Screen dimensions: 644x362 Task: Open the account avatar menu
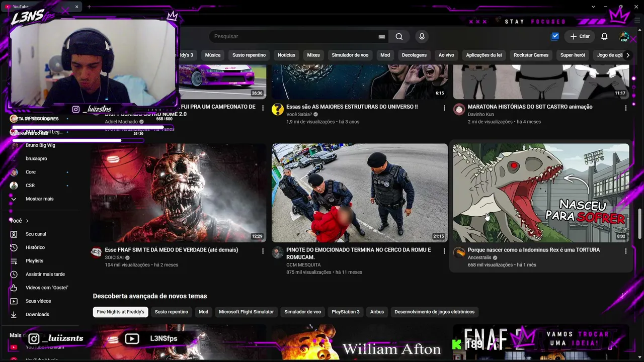pos(624,37)
